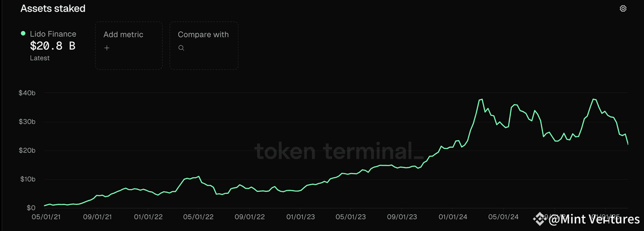This screenshot has width=644, height=231.
Task: Click the search icon under Compare with
Action: pyautogui.click(x=181, y=48)
